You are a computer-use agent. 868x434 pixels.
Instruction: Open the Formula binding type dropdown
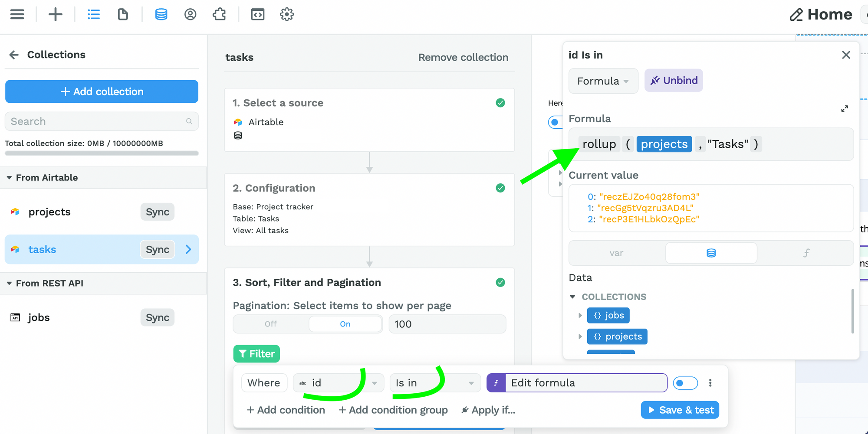point(603,81)
